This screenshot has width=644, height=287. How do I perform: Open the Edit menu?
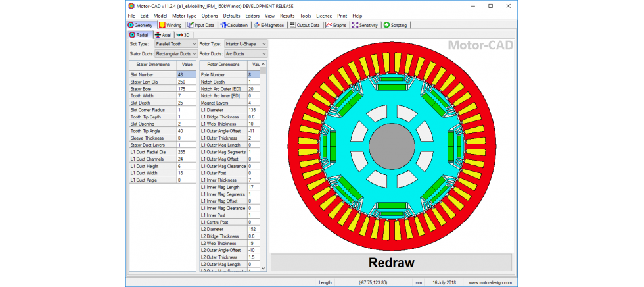pos(144,16)
